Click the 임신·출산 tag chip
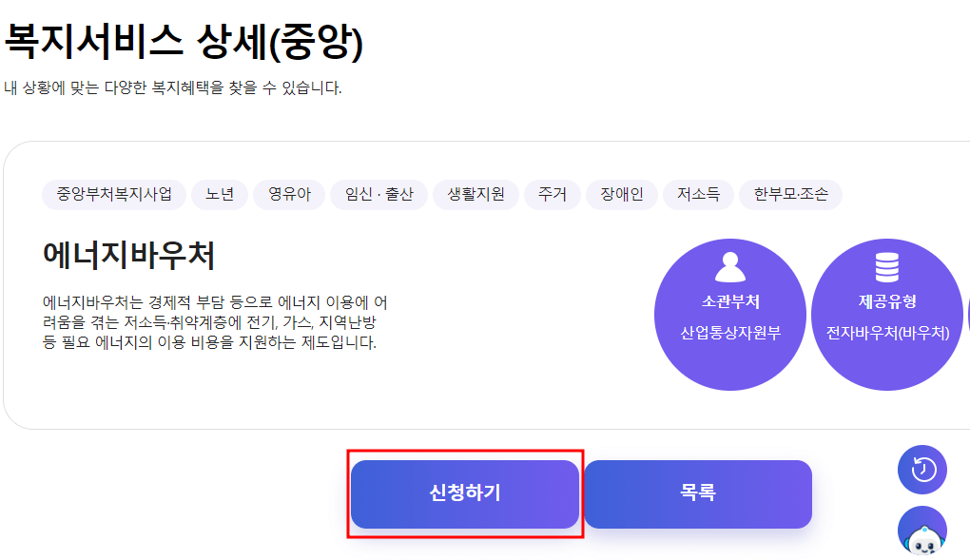970x560 pixels. coord(378,194)
